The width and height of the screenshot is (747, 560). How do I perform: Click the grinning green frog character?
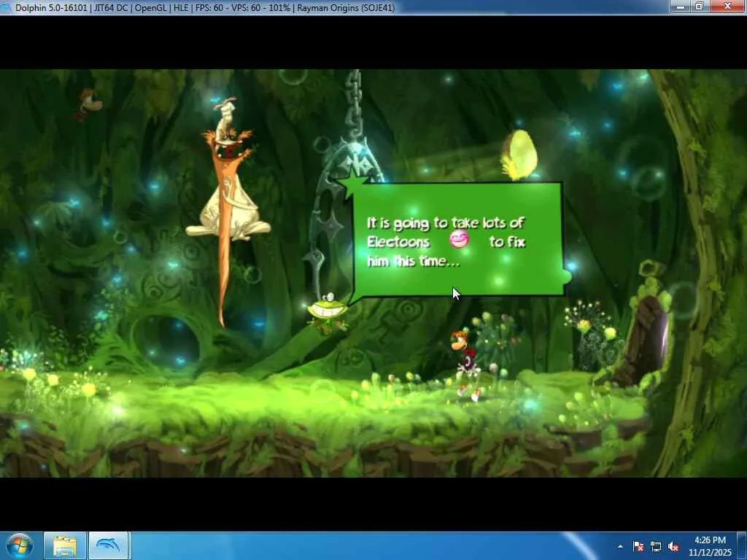pos(328,312)
